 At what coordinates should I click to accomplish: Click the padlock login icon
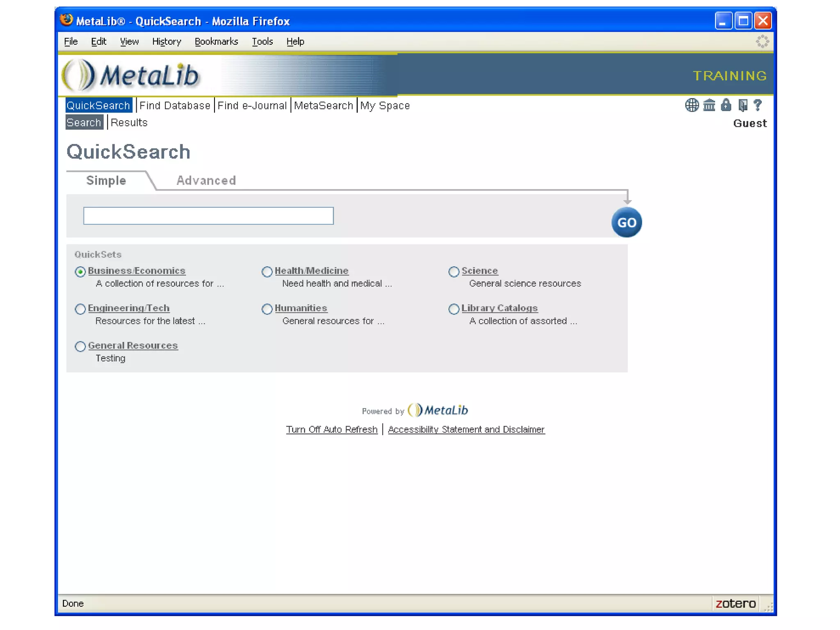pyautogui.click(x=726, y=105)
